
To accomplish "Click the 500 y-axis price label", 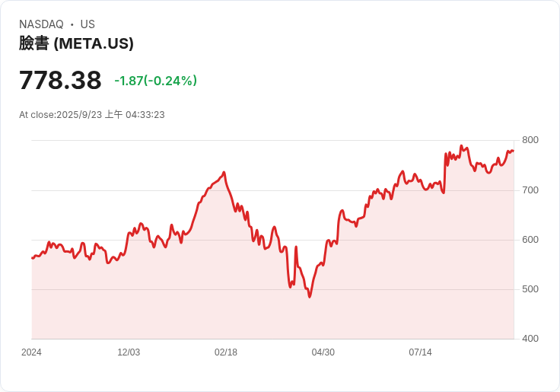I will coord(530,289).
